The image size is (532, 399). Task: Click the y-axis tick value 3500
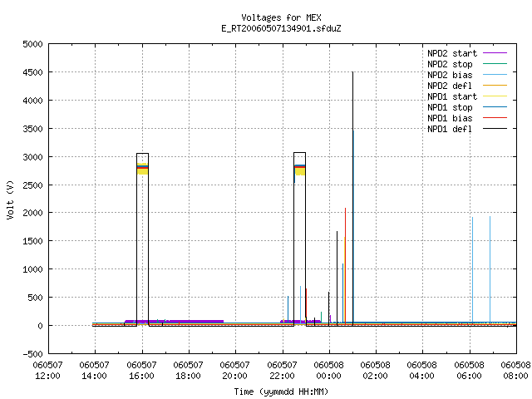pos(32,129)
